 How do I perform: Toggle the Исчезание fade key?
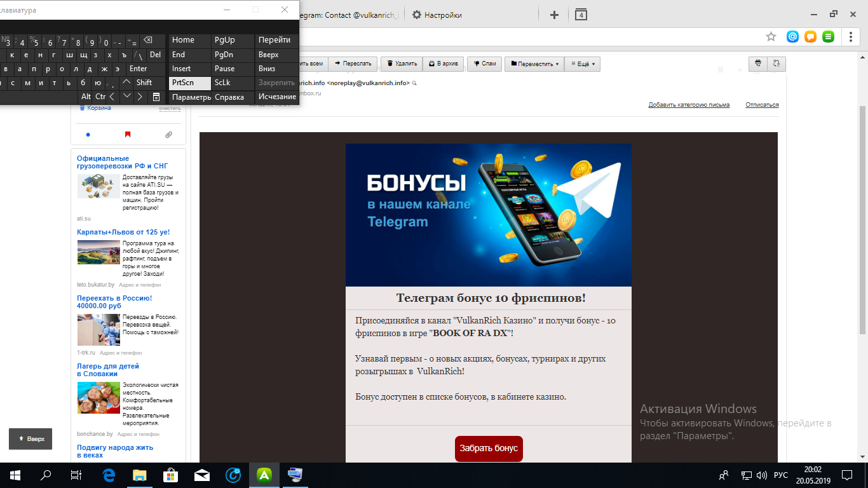click(x=277, y=97)
